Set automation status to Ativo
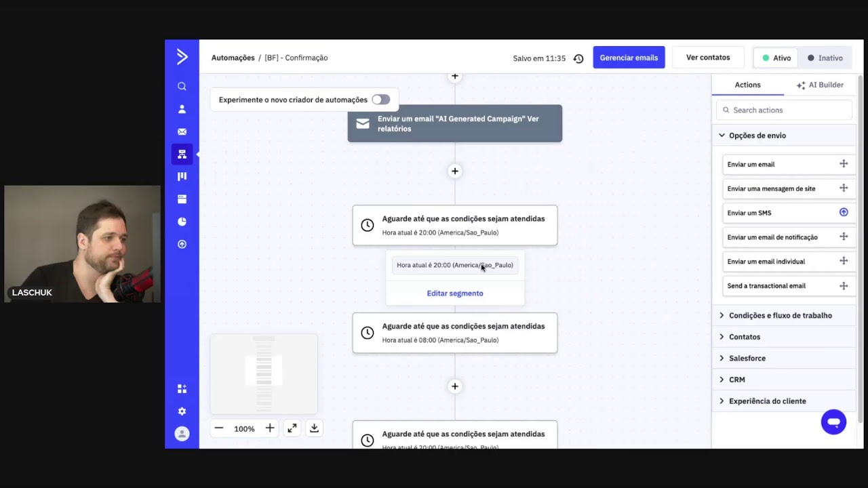The height and width of the screenshot is (488, 868). [777, 58]
